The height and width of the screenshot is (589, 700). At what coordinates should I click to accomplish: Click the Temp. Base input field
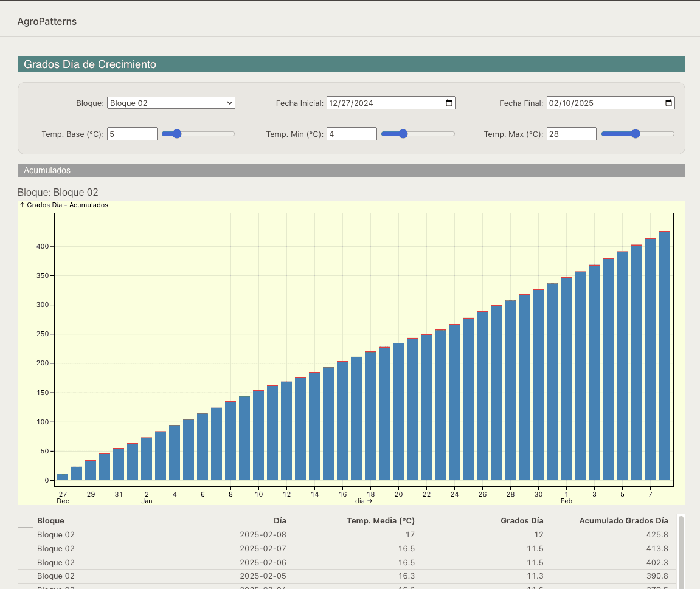click(132, 134)
